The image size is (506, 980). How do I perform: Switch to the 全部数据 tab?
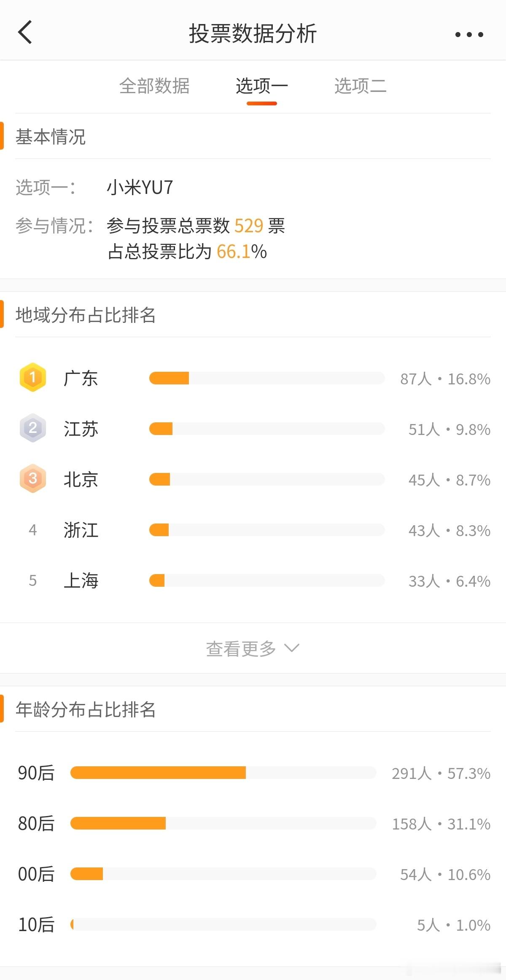154,86
